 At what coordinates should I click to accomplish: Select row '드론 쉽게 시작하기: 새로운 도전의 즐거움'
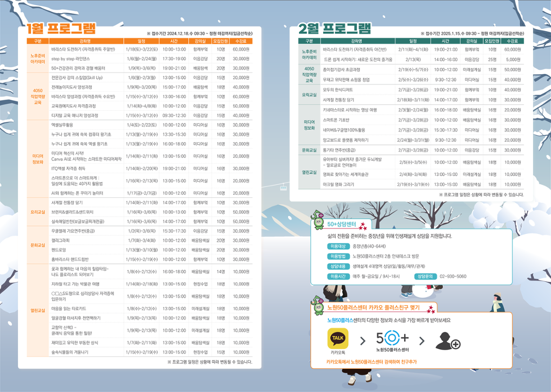(422, 60)
